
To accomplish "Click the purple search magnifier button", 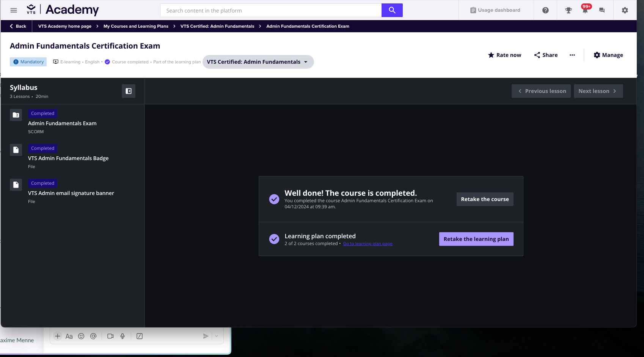I will point(392,10).
